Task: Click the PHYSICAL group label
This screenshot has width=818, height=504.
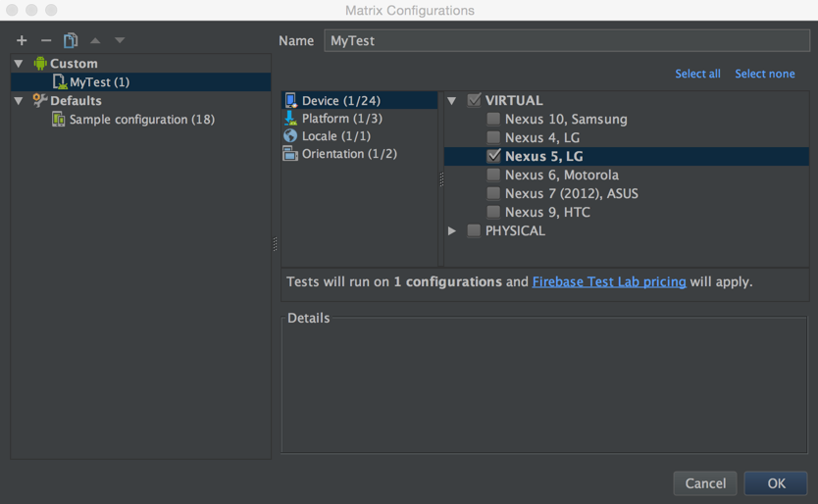Action: pyautogui.click(x=515, y=230)
